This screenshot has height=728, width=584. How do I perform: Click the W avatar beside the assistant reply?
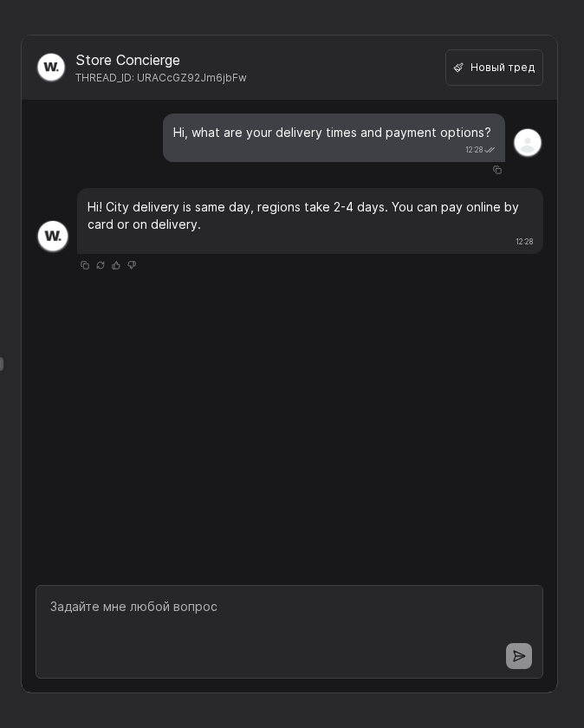coord(51,236)
